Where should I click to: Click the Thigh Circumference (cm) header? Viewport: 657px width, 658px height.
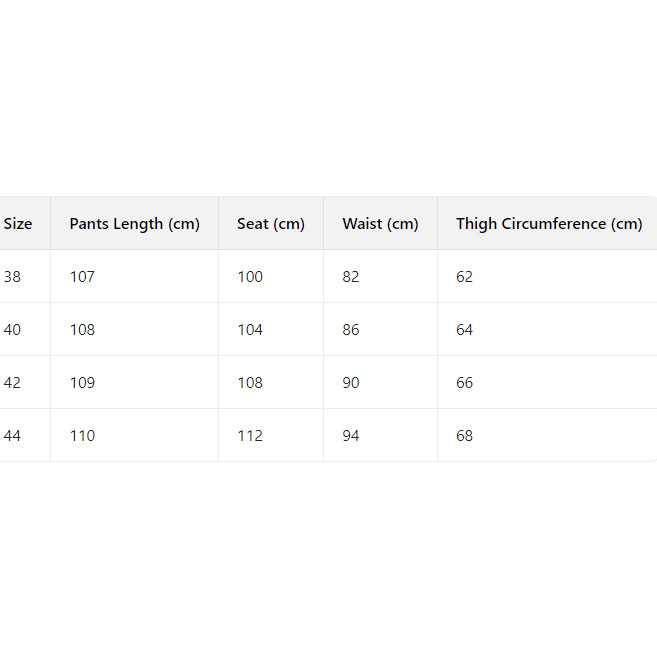tap(548, 224)
